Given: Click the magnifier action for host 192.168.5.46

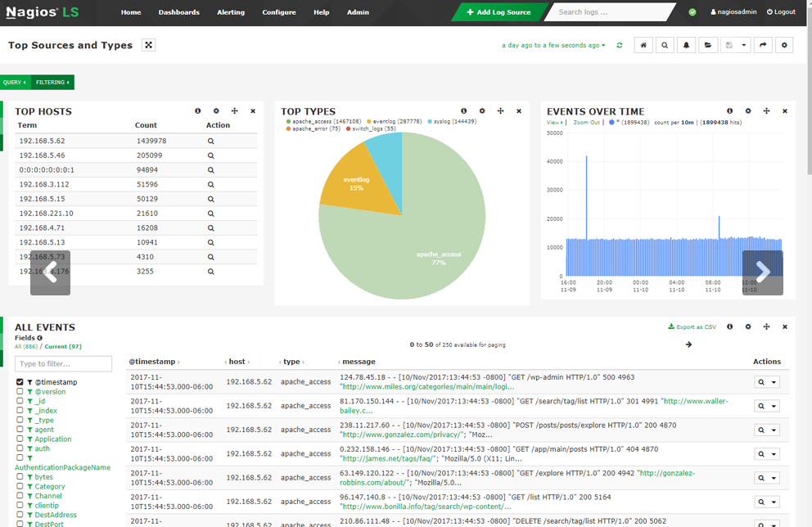Looking at the screenshot, I should 210,155.
